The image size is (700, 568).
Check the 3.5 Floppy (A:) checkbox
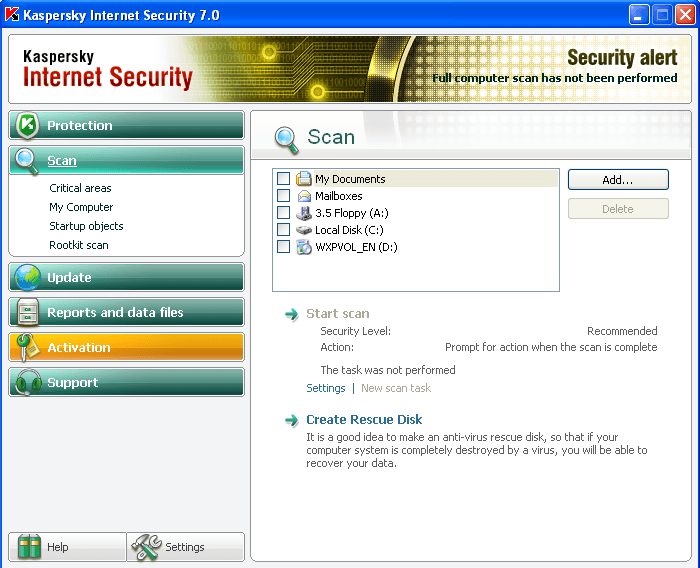[x=283, y=213]
